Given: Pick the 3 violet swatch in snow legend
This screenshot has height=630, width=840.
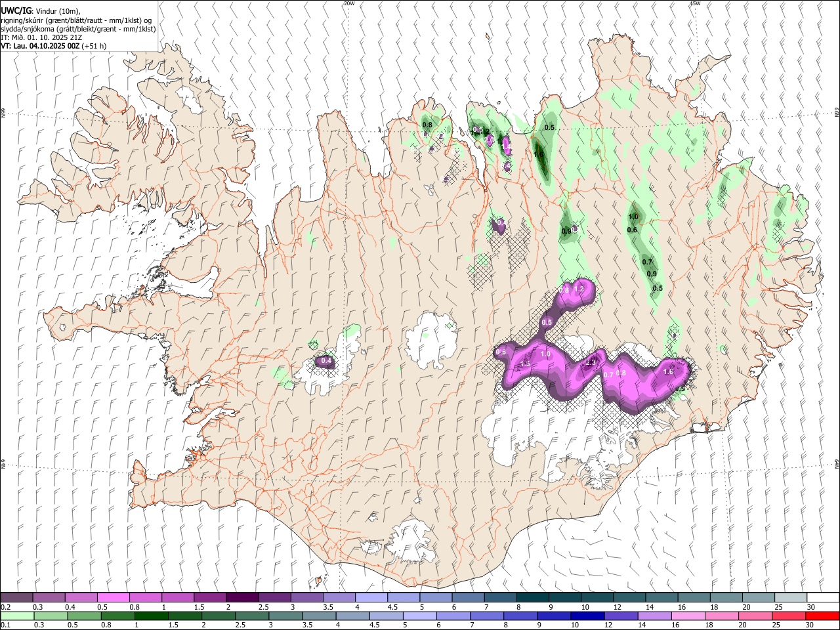Looking at the screenshot, I should pyautogui.click(x=306, y=597).
